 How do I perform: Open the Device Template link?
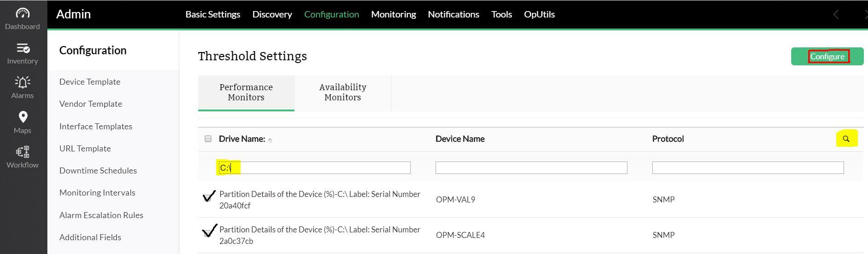coord(90,82)
